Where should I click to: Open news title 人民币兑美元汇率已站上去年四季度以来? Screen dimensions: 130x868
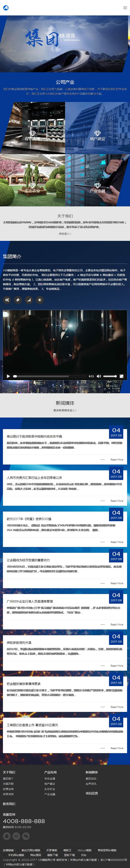pos(34,477)
